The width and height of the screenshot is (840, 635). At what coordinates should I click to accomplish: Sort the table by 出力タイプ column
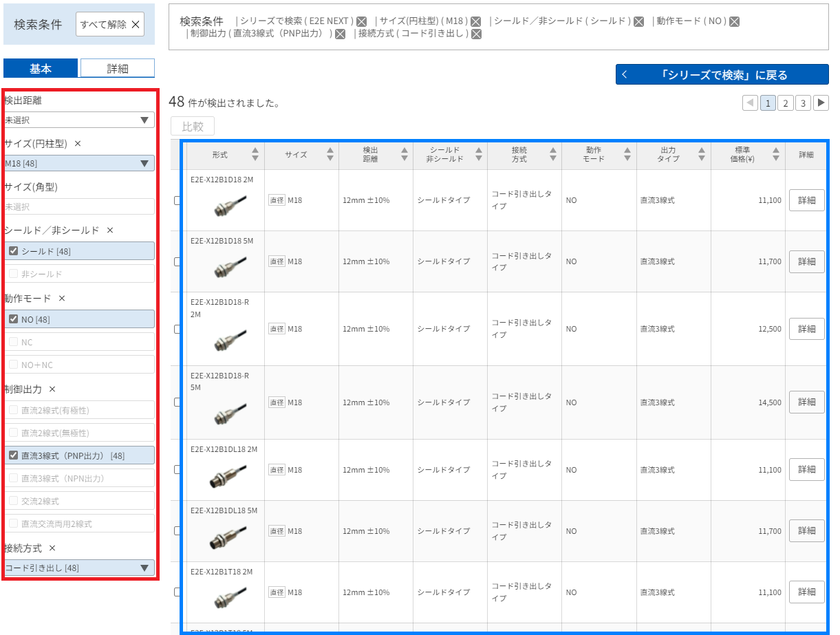click(x=701, y=155)
